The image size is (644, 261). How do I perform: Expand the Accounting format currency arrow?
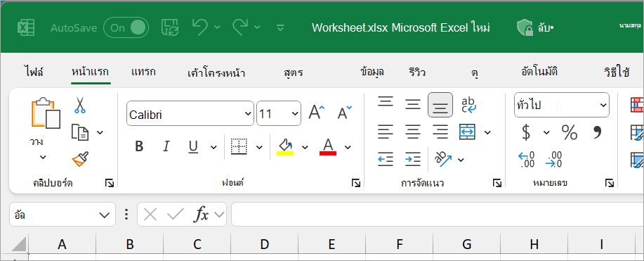pos(546,132)
